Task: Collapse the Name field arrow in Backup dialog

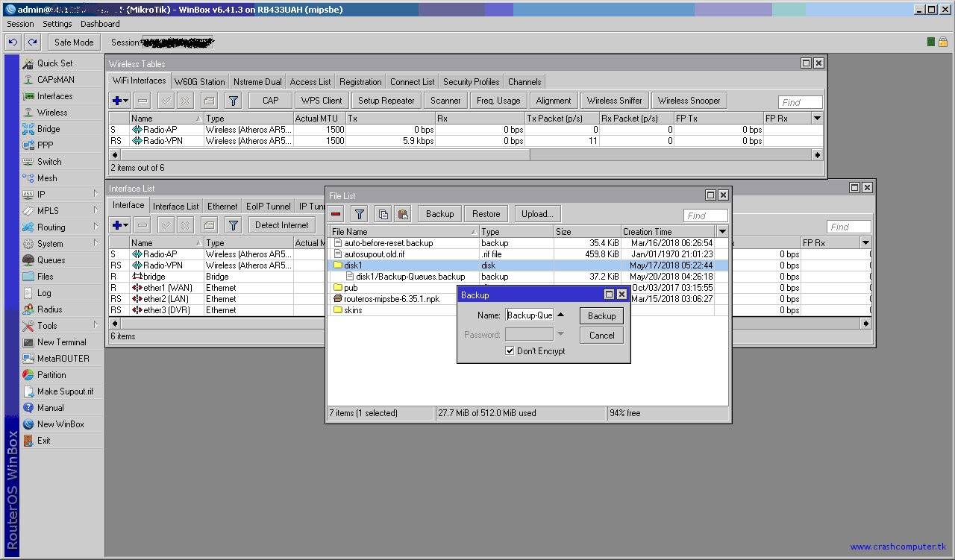Action: coord(561,315)
